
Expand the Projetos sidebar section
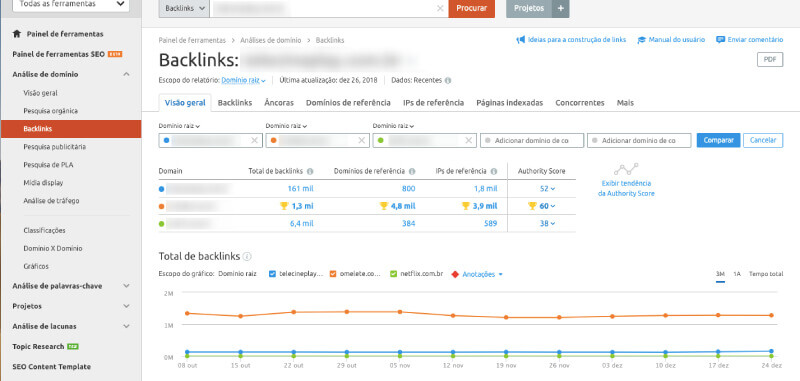click(x=127, y=307)
